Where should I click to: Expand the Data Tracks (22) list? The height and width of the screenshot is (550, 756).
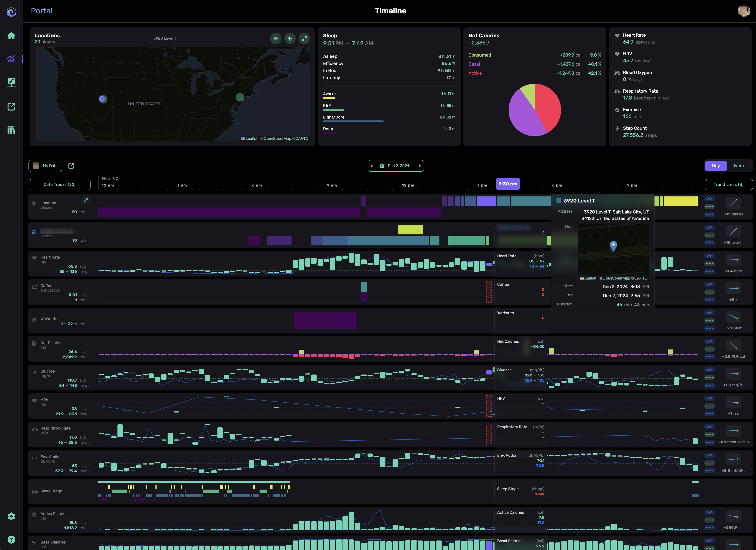click(x=60, y=185)
